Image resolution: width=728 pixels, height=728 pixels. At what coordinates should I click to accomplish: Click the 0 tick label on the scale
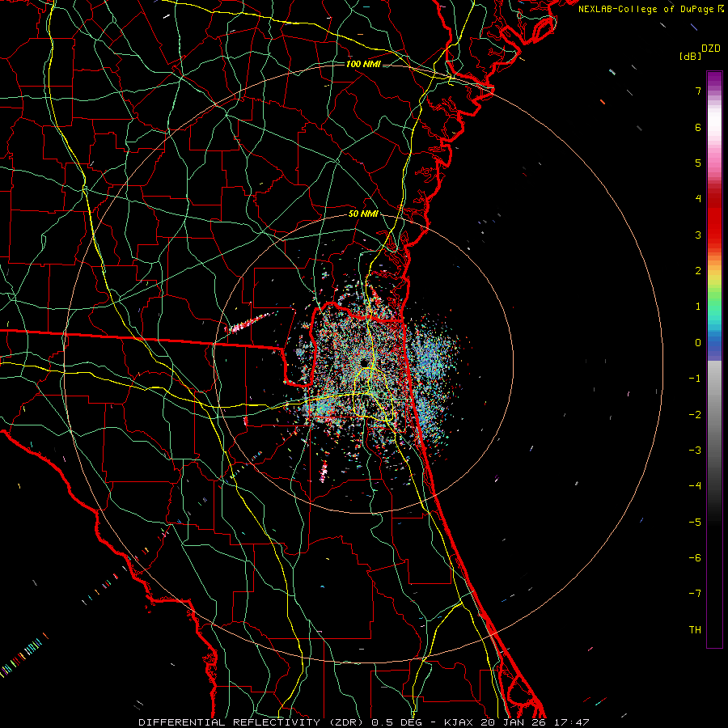(x=698, y=343)
